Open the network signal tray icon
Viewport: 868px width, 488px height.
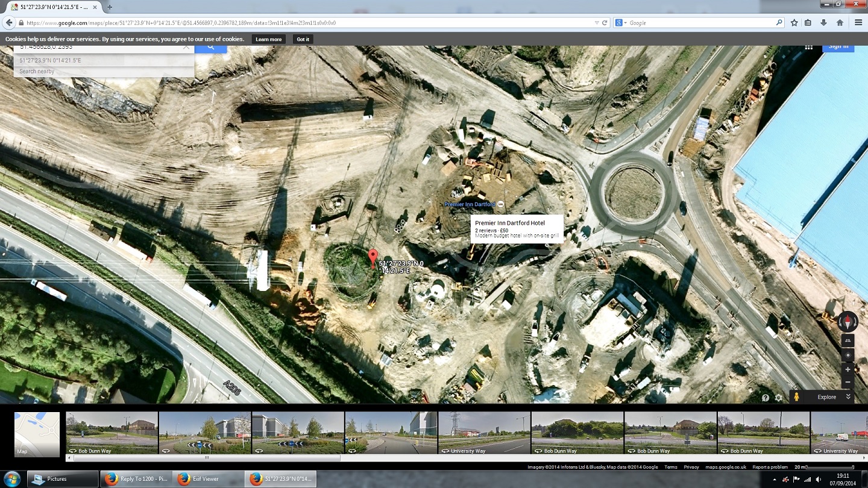pos(807,480)
